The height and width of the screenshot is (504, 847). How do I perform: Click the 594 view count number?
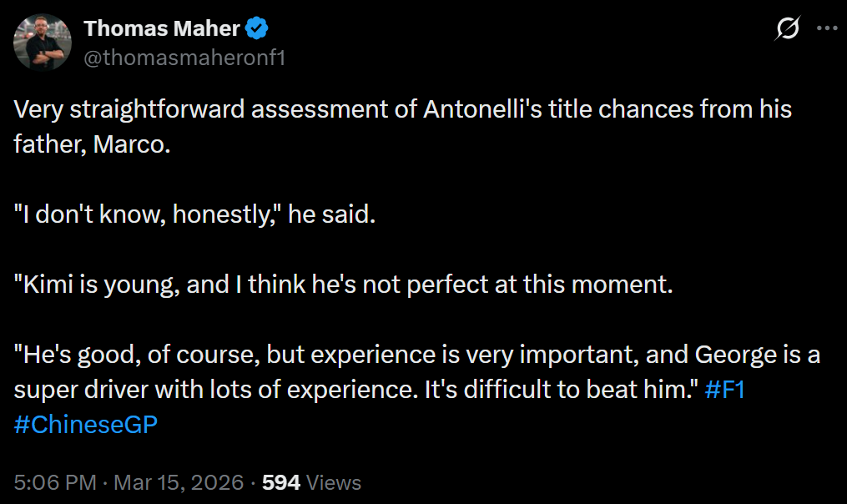[x=281, y=482]
